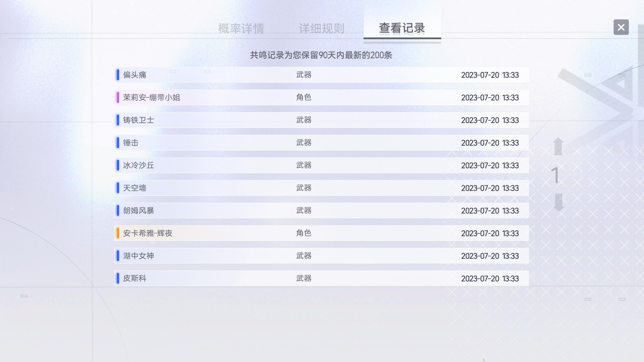Close the record window with X

621,27
